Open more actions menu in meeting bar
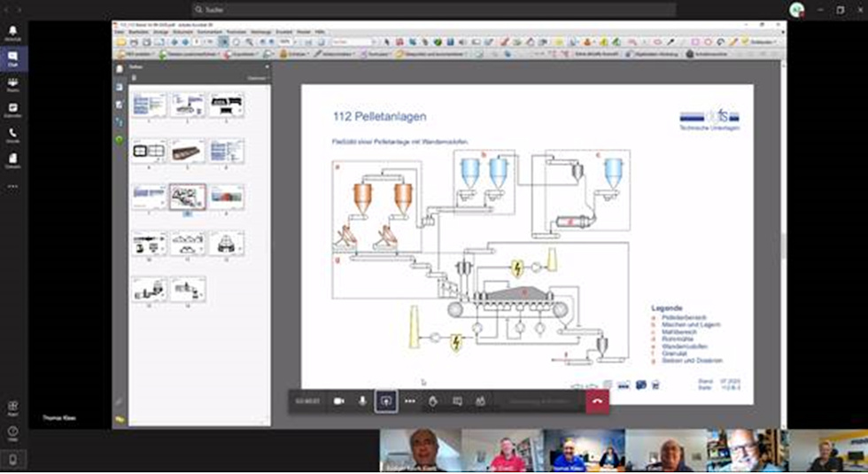 [410, 400]
